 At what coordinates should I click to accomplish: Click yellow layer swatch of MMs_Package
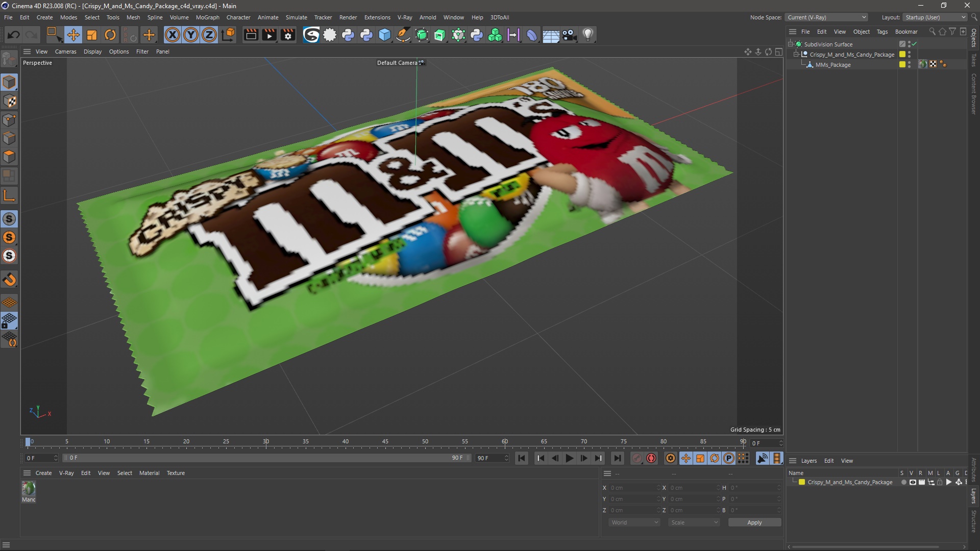(902, 64)
